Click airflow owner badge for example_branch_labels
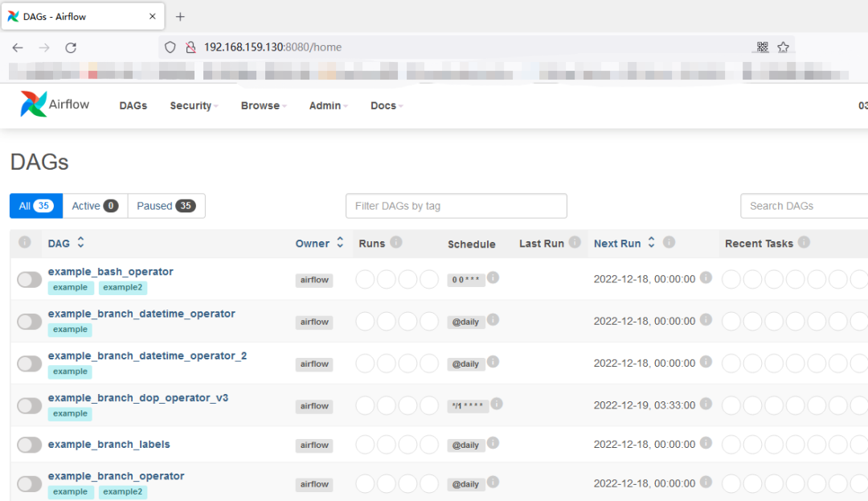 [314, 445]
